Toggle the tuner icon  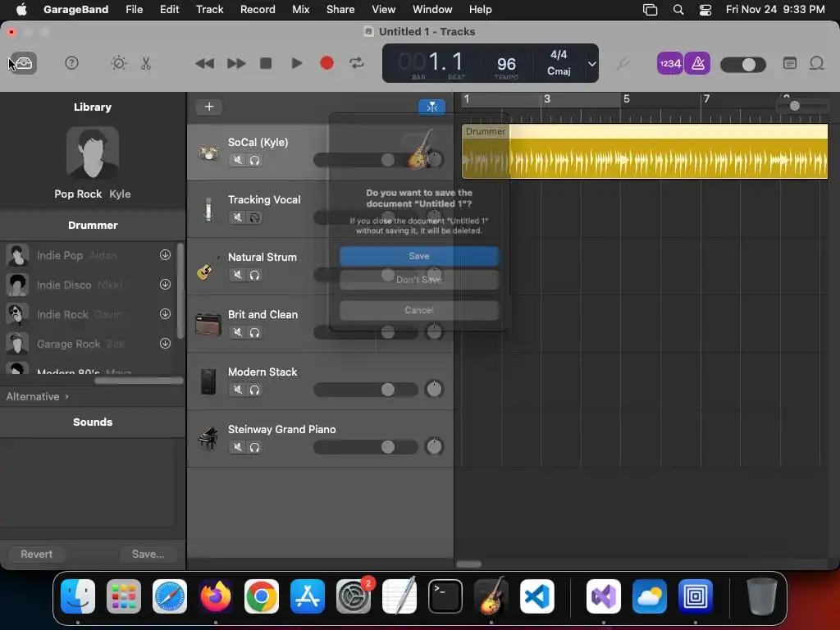pyautogui.click(x=623, y=64)
